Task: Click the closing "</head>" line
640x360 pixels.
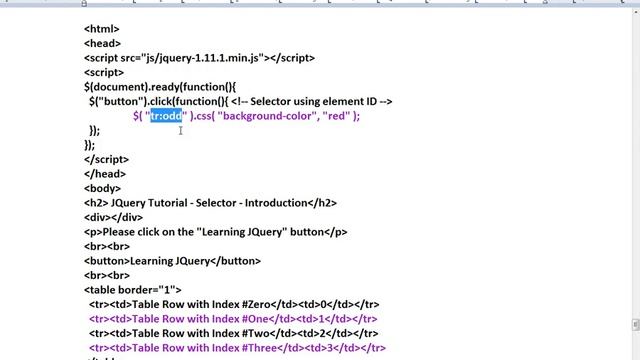Action: pos(105,174)
